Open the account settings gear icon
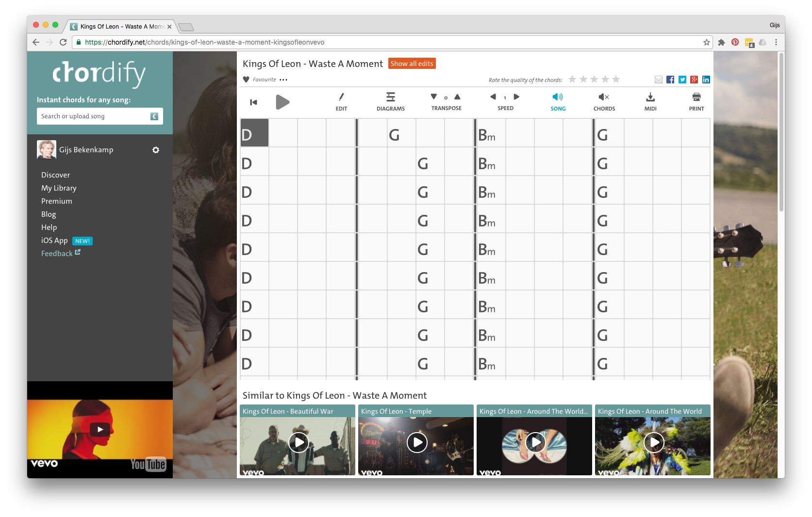The height and width of the screenshot is (517, 812). click(156, 150)
